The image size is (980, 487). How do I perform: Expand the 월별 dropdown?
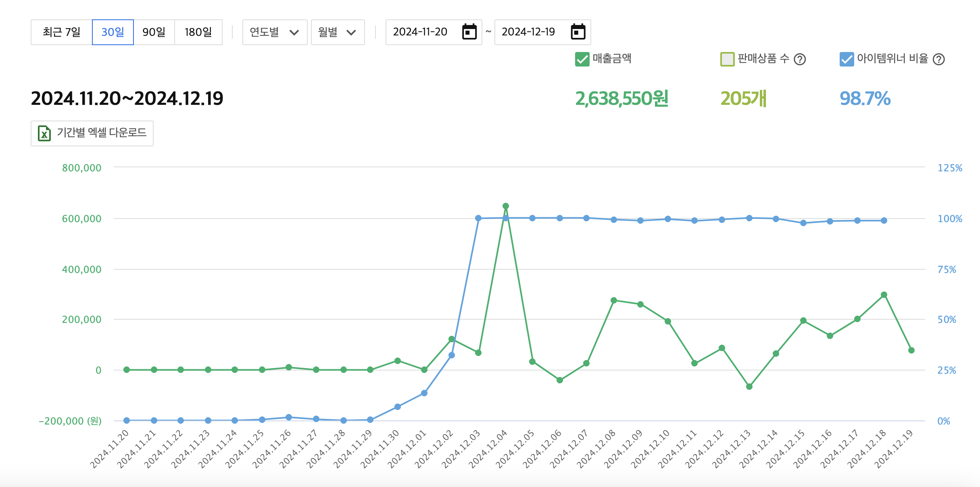[x=338, y=32]
